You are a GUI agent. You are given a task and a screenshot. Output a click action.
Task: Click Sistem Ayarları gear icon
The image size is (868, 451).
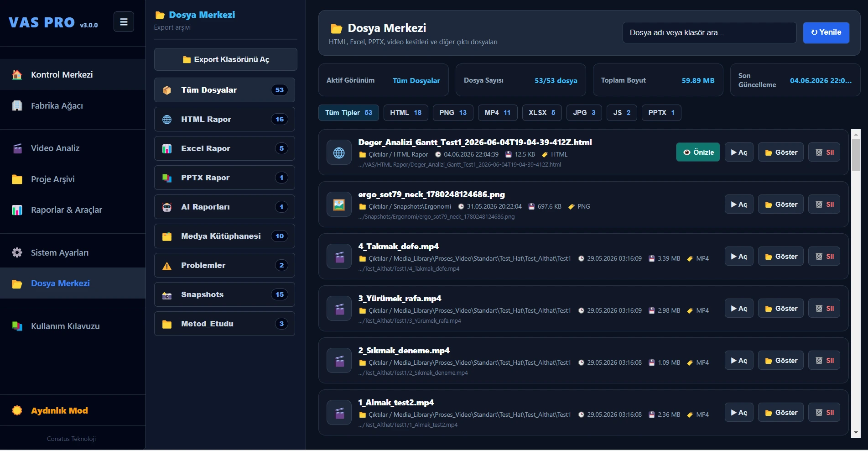(x=17, y=253)
